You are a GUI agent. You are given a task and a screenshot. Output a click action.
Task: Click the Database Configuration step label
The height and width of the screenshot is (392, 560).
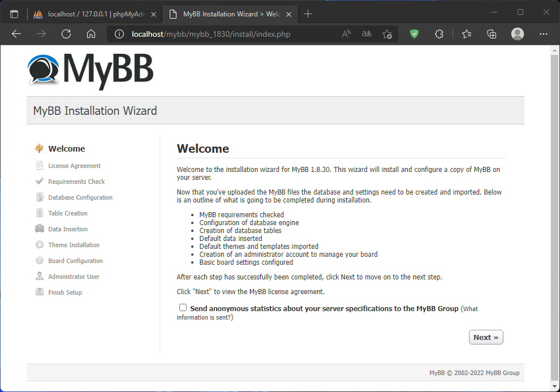(x=80, y=197)
